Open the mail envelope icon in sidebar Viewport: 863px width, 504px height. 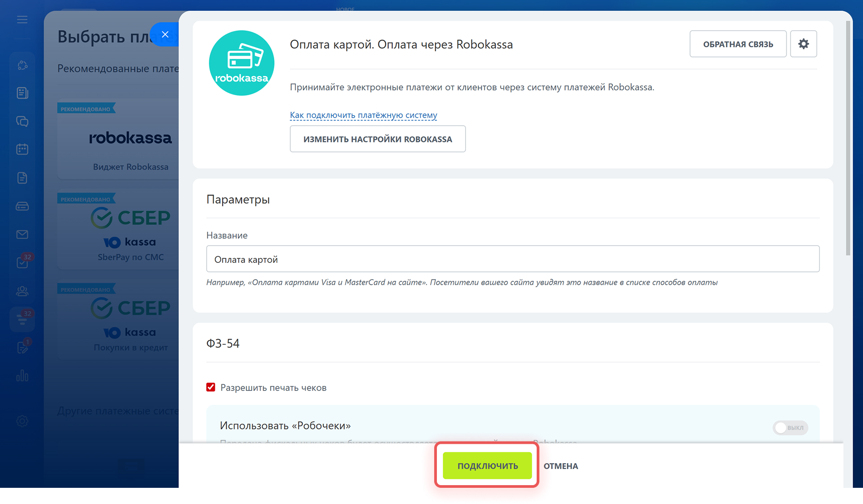pyautogui.click(x=22, y=234)
